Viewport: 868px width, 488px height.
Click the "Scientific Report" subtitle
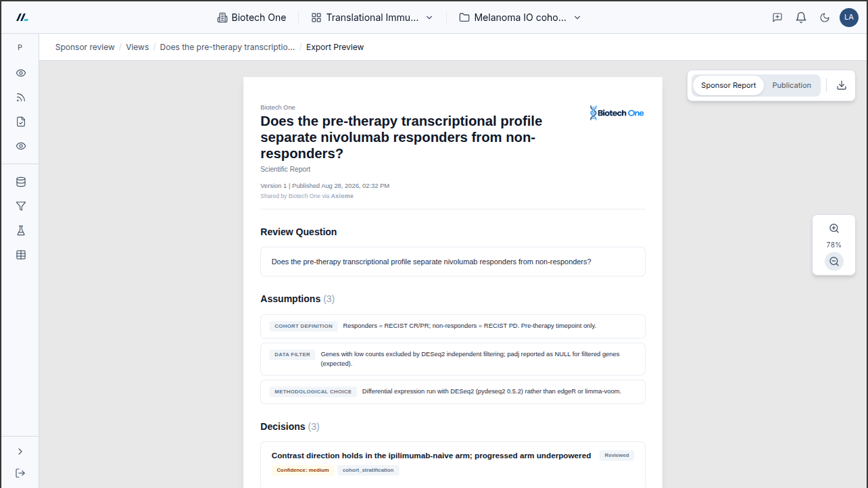[x=285, y=170]
